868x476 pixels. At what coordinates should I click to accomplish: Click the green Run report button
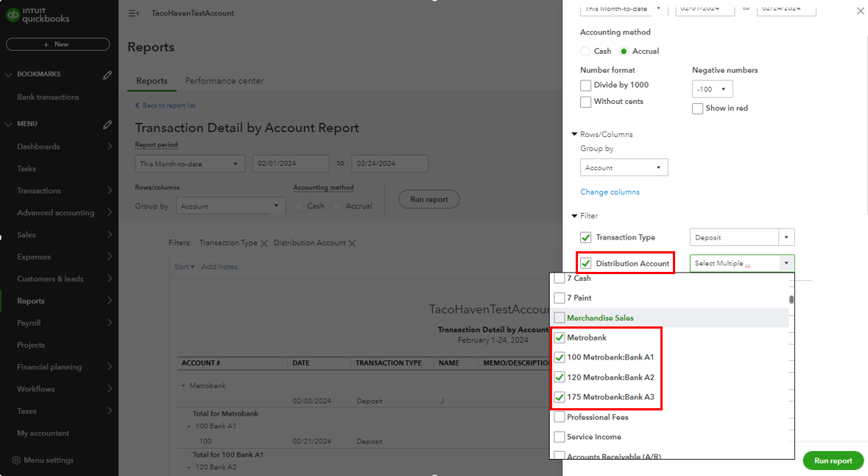pyautogui.click(x=833, y=461)
